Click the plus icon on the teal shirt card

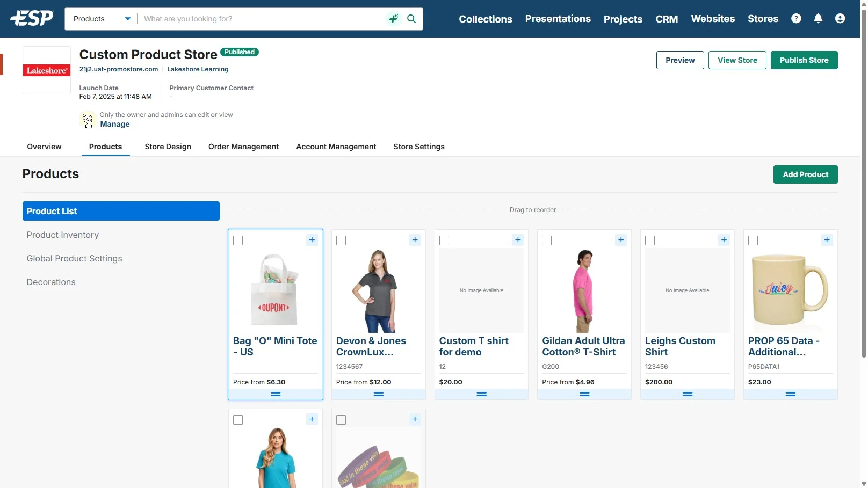click(312, 419)
